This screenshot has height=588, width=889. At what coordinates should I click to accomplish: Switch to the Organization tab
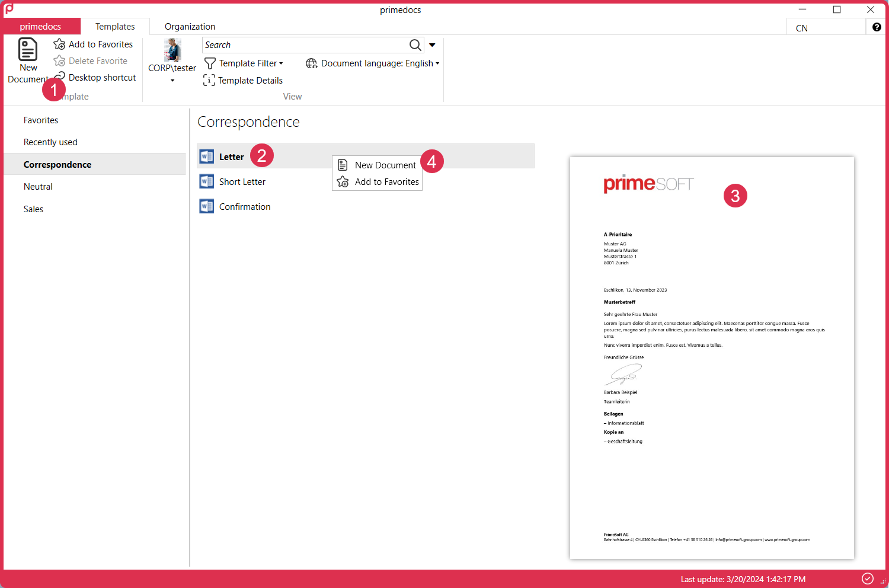click(190, 27)
